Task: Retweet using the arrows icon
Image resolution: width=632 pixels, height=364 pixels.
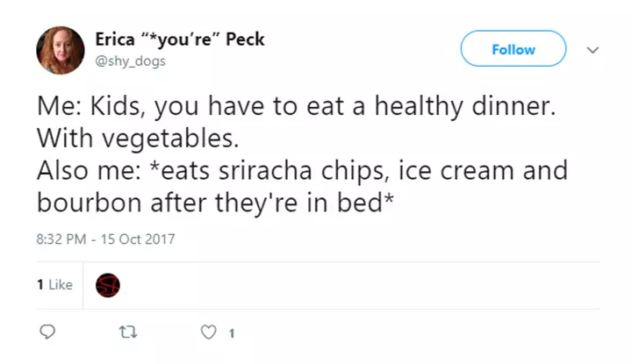Action: [127, 332]
